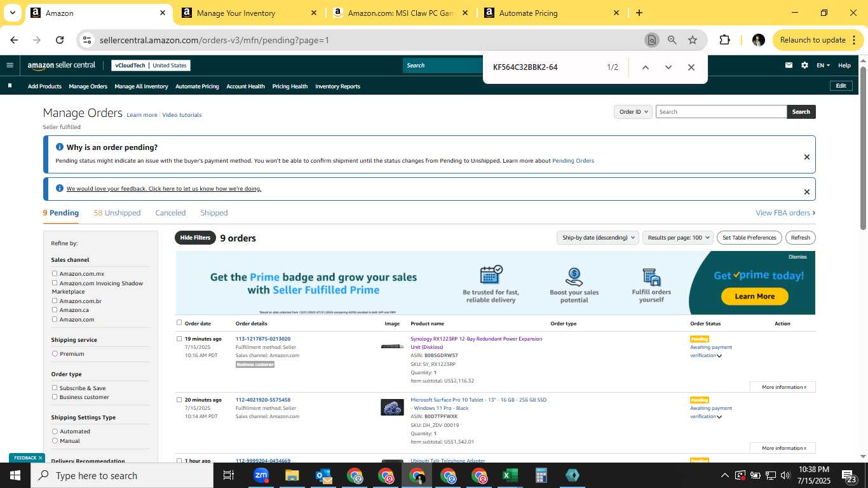Open Outlook from taskbar

(323, 475)
